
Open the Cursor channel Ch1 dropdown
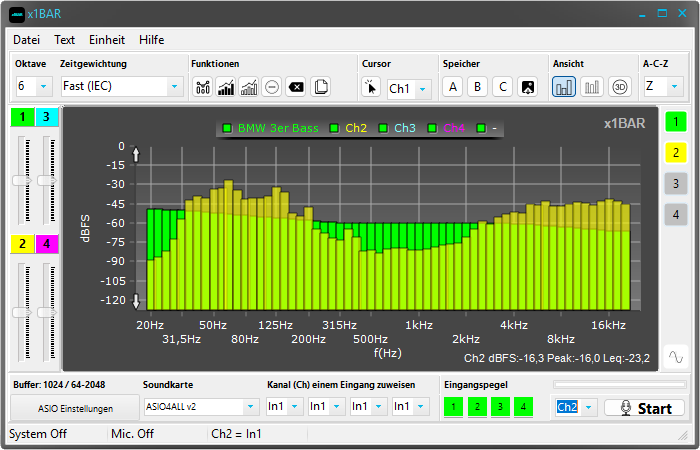409,89
